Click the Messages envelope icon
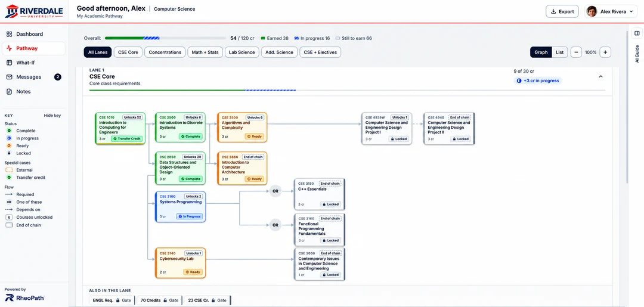This screenshot has width=644, height=307. pyautogui.click(x=9, y=77)
